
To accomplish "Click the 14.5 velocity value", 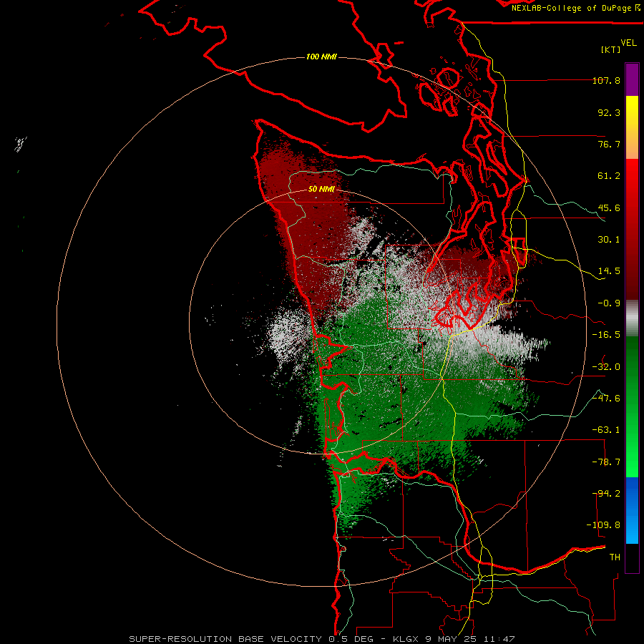I will click(609, 271).
